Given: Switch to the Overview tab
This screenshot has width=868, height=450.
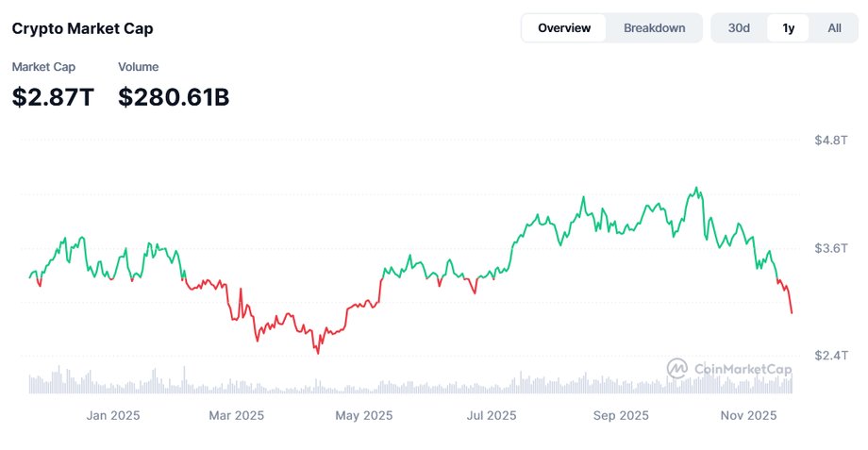Looking at the screenshot, I should 564,28.
